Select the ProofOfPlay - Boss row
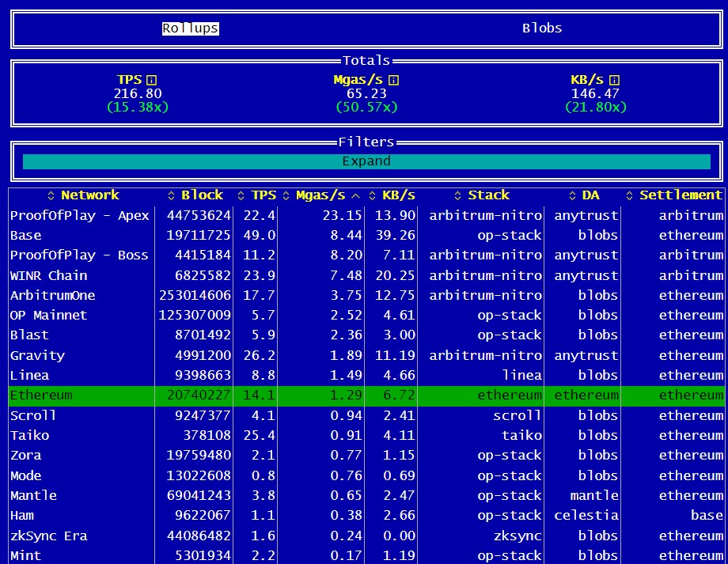This screenshot has height=564, width=728. 366,256
